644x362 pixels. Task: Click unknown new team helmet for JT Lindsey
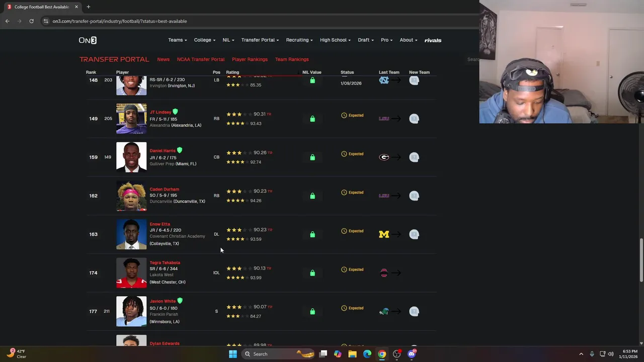pyautogui.click(x=414, y=119)
